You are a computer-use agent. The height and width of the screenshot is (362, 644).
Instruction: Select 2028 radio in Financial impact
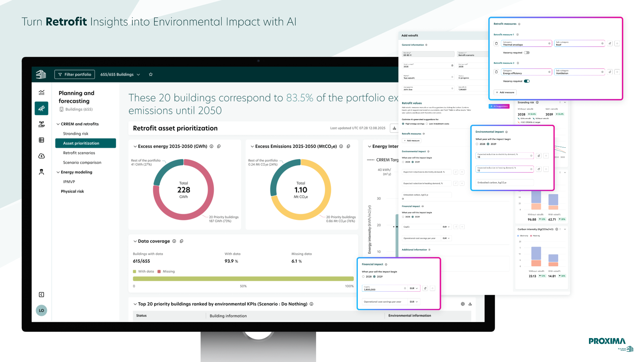363,277
